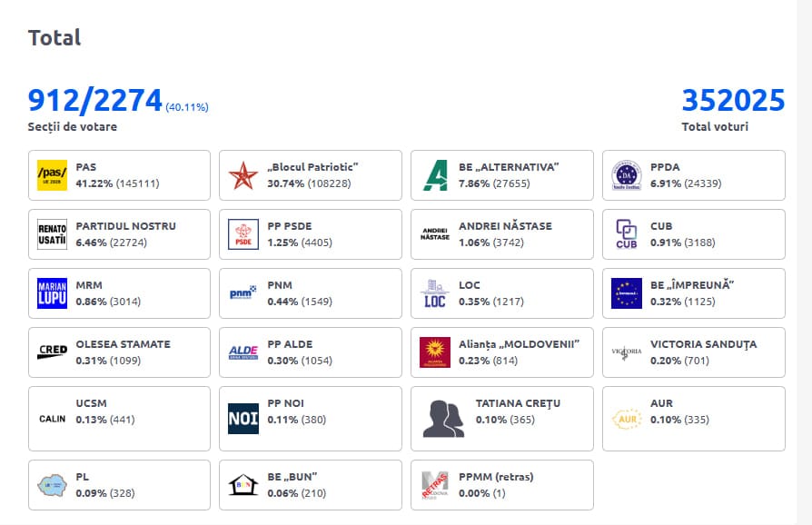Open the PP PSDE result card
This screenshot has height=525, width=812.
point(311,234)
